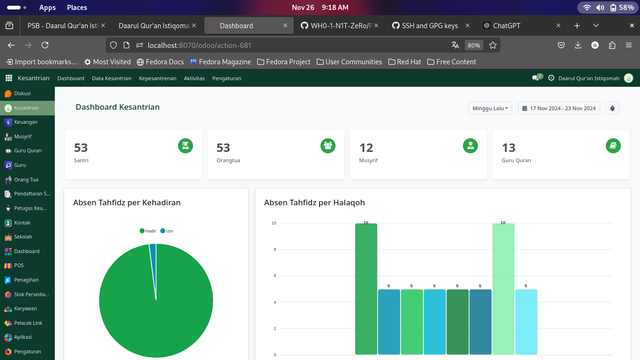Open the conversations chat icon
The width and height of the screenshot is (640, 360).
coord(537,78)
